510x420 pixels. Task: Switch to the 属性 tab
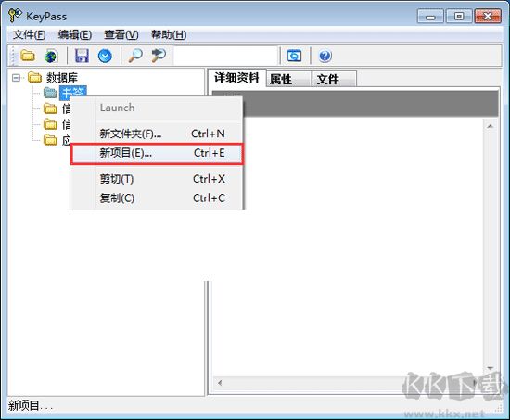289,79
